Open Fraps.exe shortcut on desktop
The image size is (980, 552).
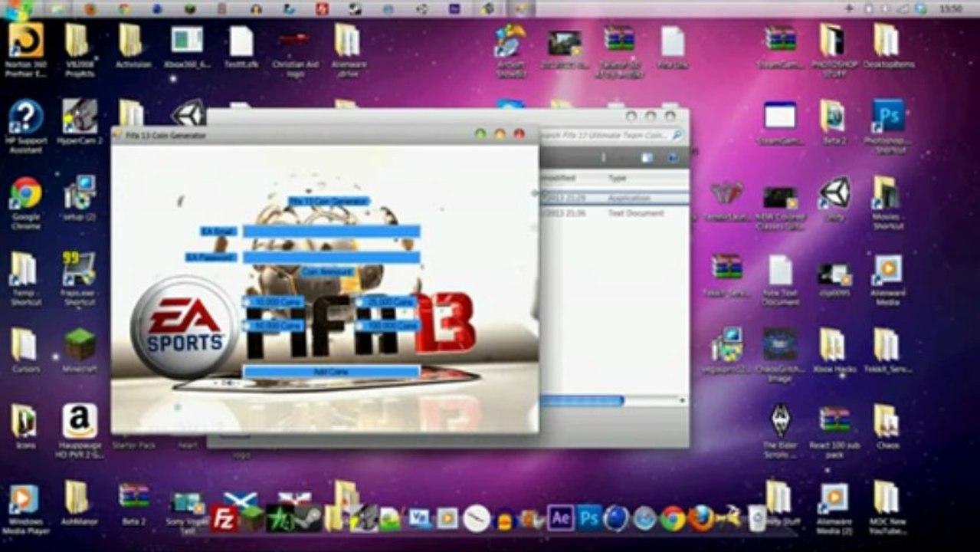point(80,278)
